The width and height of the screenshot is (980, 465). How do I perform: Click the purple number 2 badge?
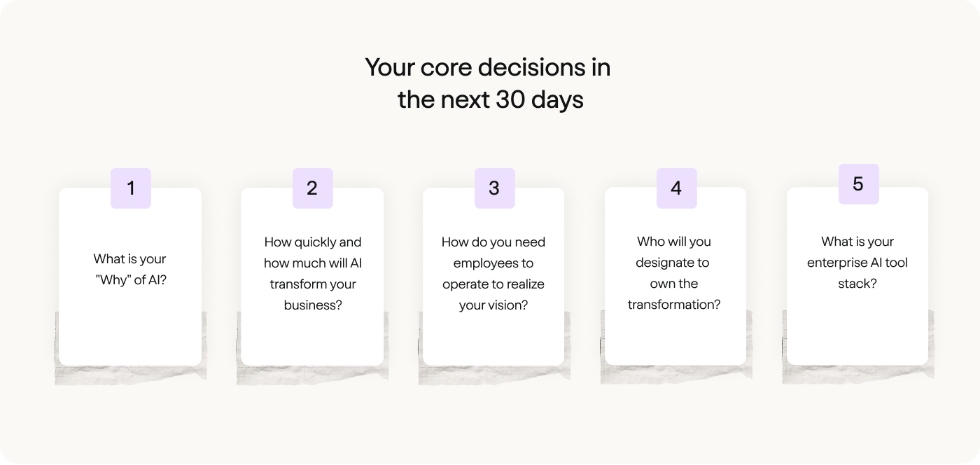pyautogui.click(x=312, y=188)
